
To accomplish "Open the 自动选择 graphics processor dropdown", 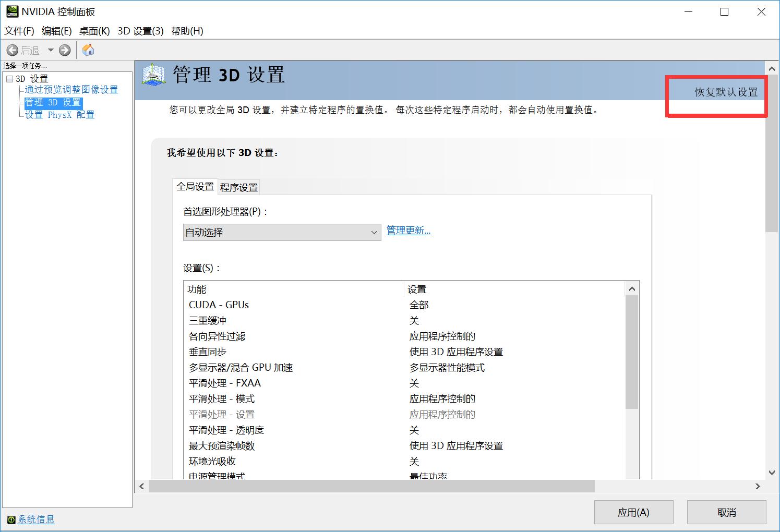I will pyautogui.click(x=373, y=232).
